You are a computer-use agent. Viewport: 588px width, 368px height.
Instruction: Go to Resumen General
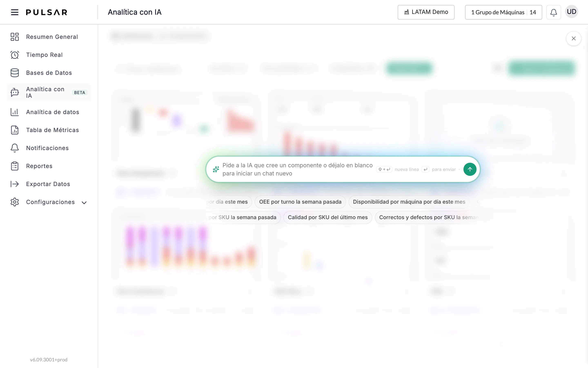tap(49, 37)
